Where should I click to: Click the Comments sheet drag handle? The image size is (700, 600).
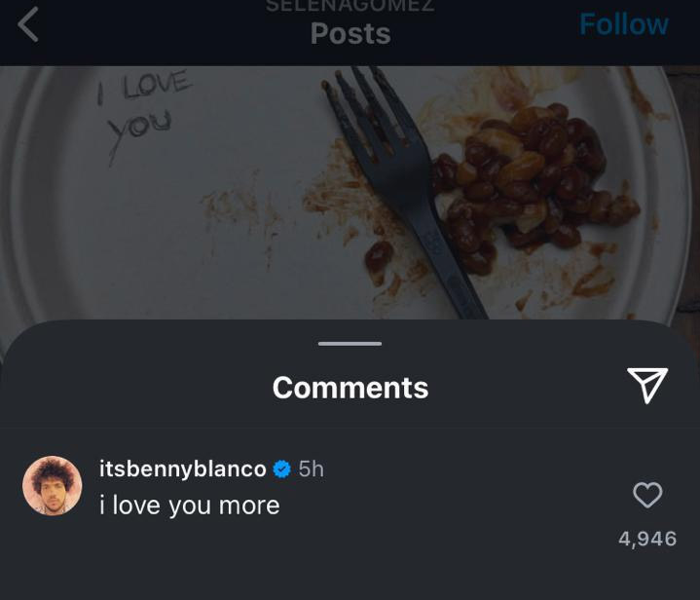tap(350, 344)
